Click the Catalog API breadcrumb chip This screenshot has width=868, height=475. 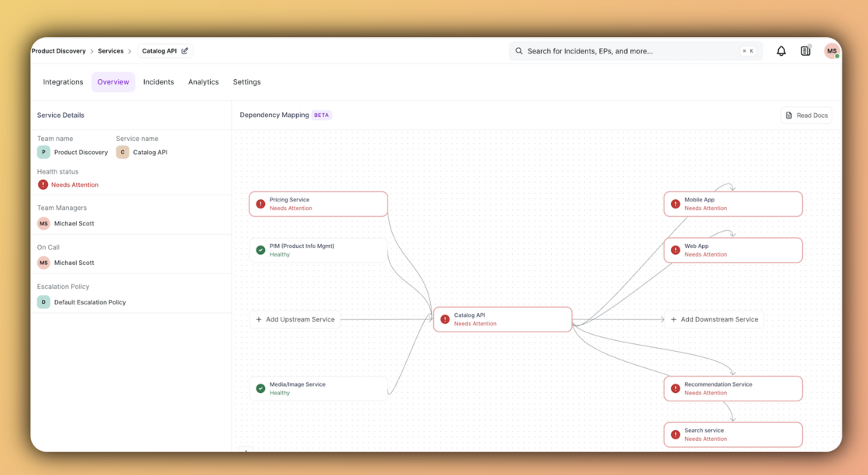coord(165,51)
